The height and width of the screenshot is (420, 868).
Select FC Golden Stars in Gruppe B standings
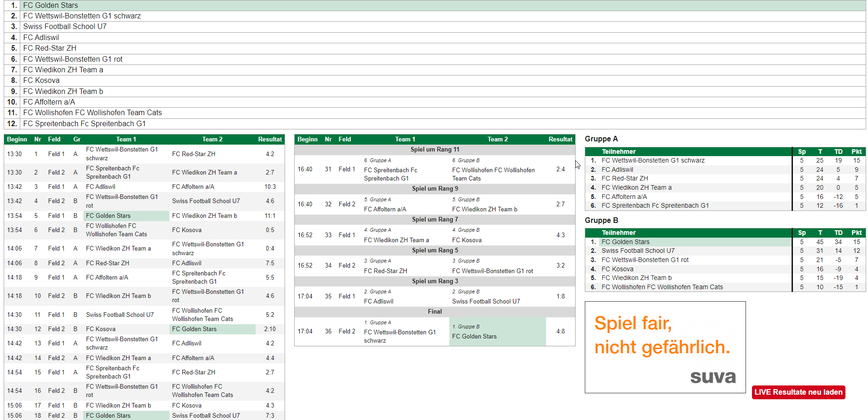click(x=625, y=242)
